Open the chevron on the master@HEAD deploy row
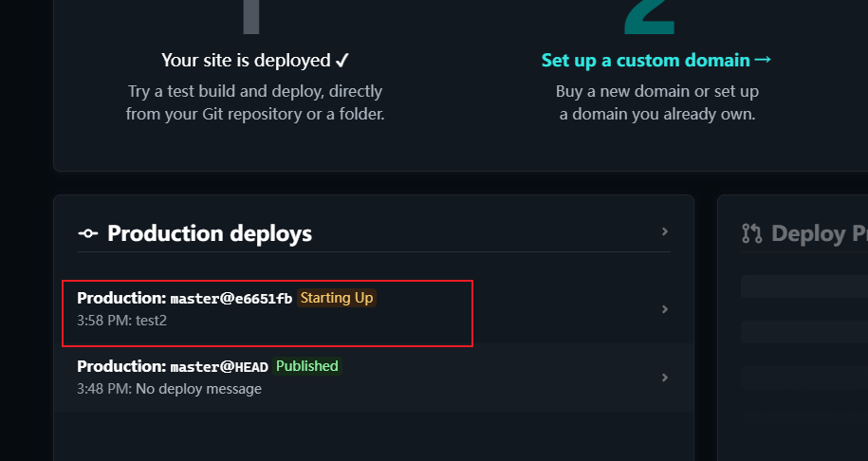868x461 pixels. pyautogui.click(x=665, y=378)
